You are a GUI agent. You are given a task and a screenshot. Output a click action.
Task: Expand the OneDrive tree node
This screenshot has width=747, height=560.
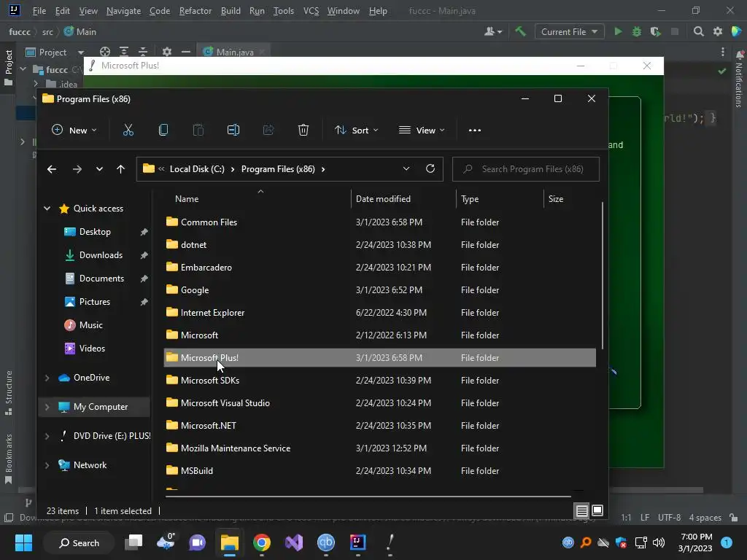[47, 378]
